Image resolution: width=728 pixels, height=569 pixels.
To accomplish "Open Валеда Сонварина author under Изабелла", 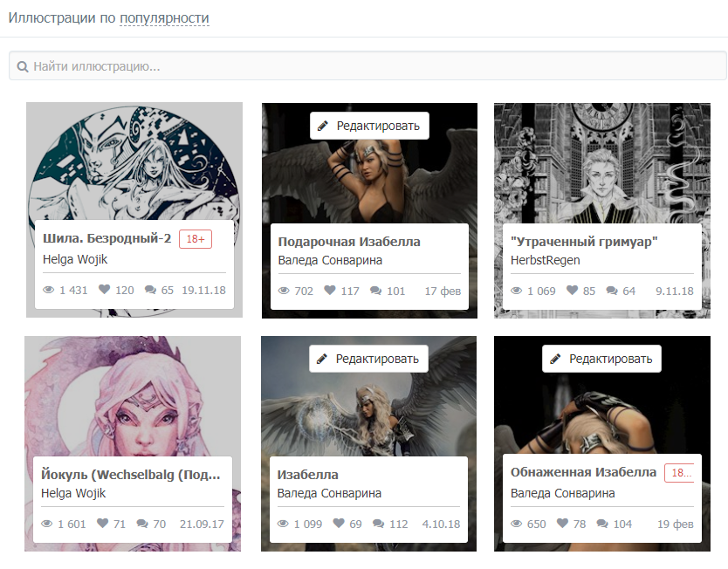I will tap(329, 493).
